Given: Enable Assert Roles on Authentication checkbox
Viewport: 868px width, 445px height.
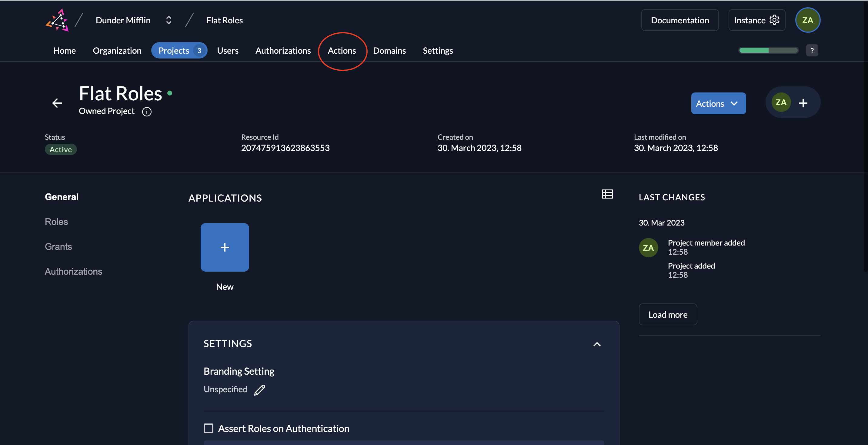Looking at the screenshot, I should (209, 428).
